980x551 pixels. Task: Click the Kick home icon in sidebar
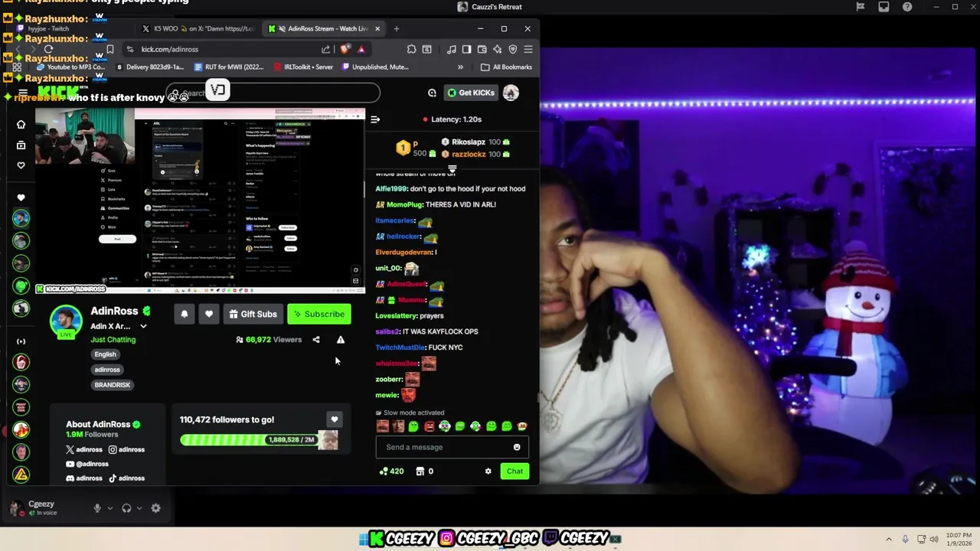[21, 125]
